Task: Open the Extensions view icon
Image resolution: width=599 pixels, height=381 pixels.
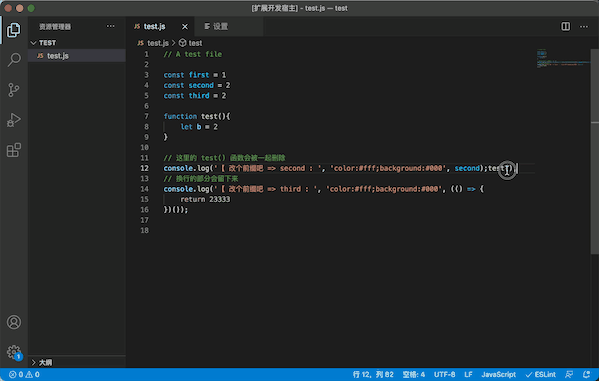Action: pos(14,150)
